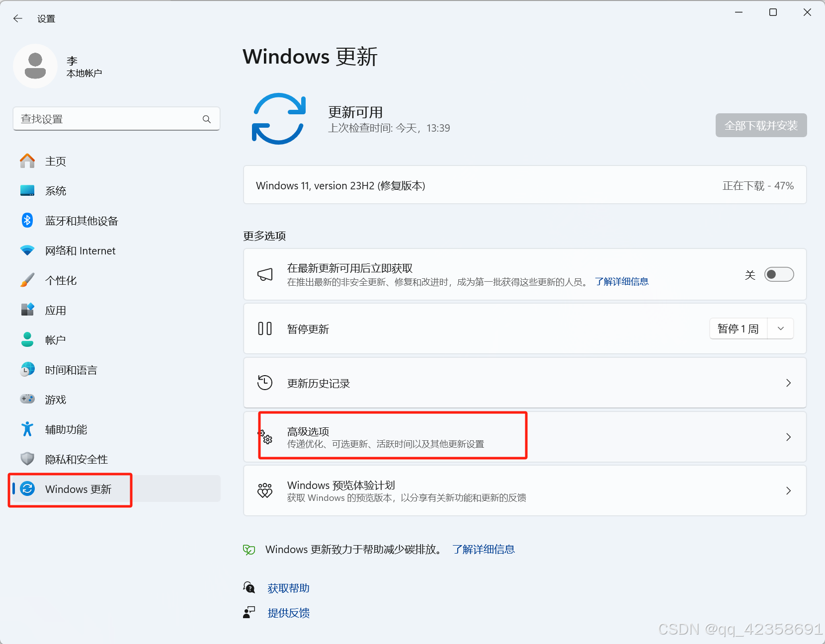Click the Privacy shield icon

tap(27, 459)
